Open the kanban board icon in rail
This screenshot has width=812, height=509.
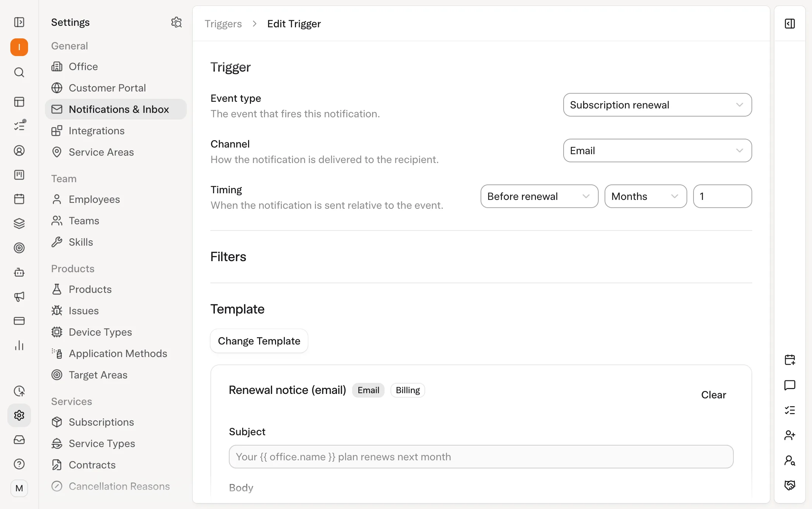pyautogui.click(x=19, y=175)
